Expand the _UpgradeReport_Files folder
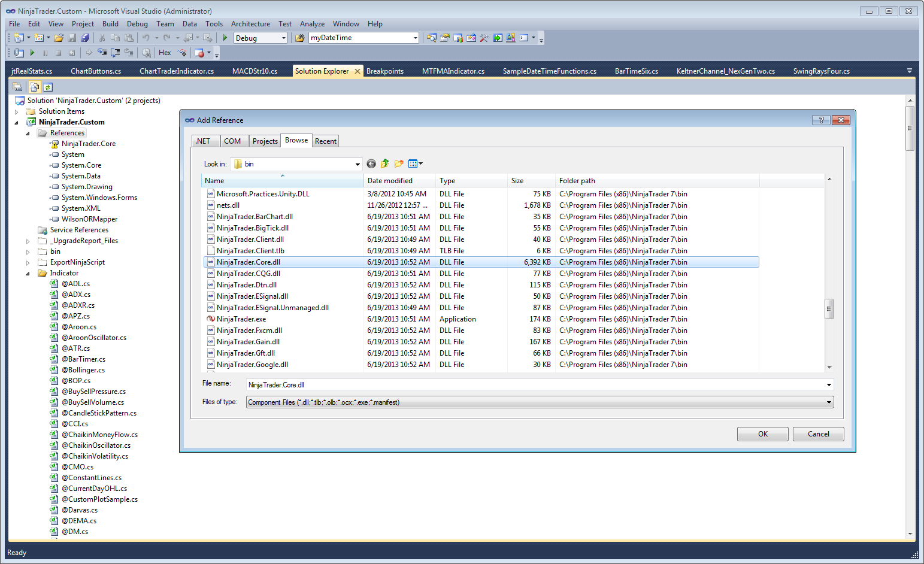 [28, 241]
